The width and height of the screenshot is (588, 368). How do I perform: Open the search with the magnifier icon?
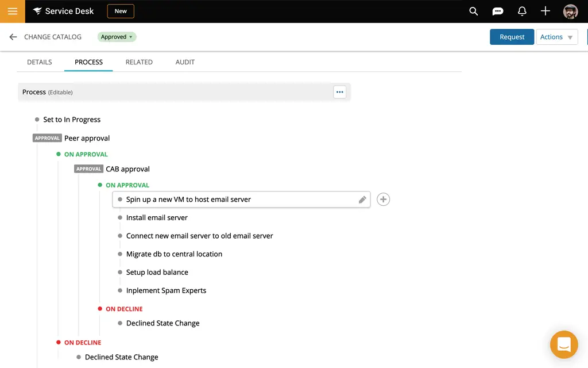pyautogui.click(x=473, y=11)
